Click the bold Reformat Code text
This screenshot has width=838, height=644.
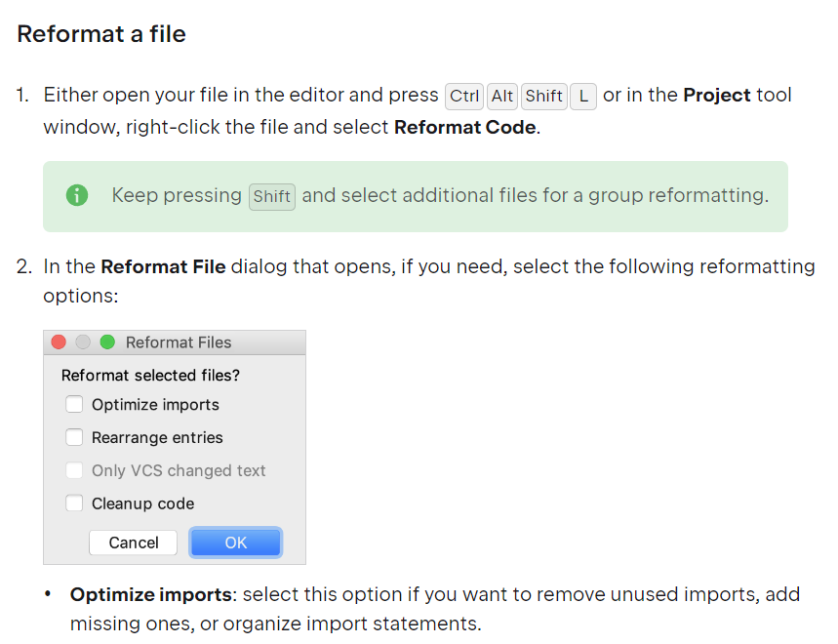(465, 127)
